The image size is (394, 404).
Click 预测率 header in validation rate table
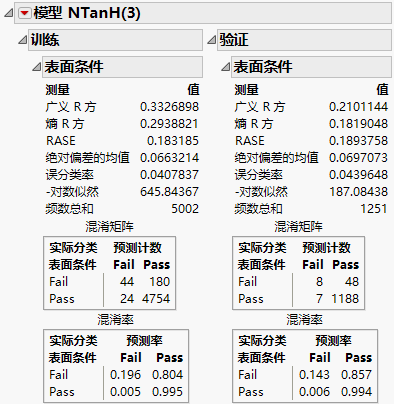point(333,341)
